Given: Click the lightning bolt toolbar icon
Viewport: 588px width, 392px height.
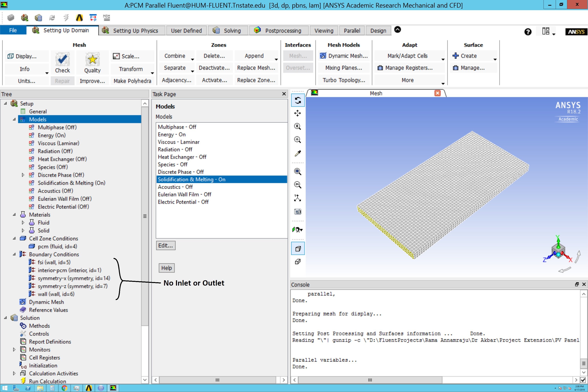Looking at the screenshot, I should [x=66, y=17].
